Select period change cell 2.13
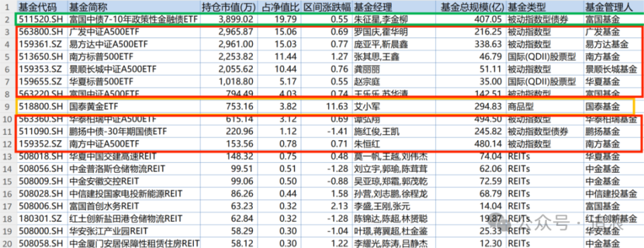 (327, 206)
